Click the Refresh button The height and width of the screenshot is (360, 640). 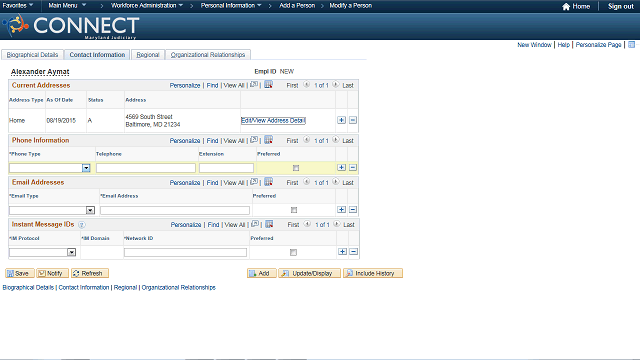coord(90,273)
